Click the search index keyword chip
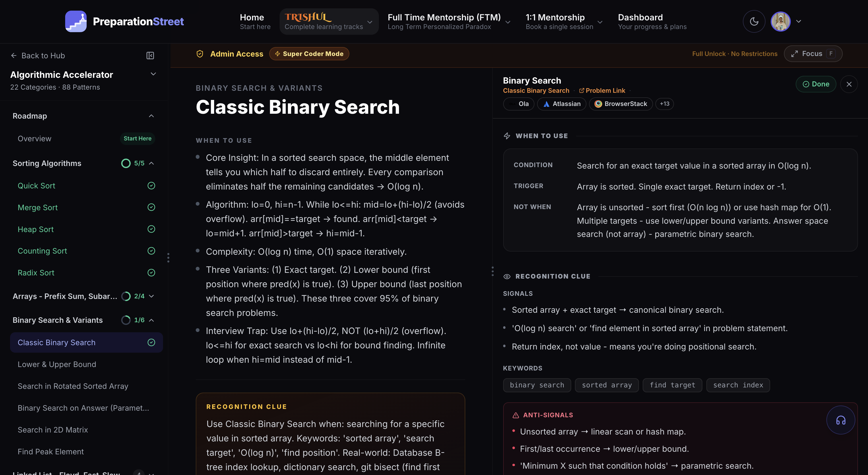Image resolution: width=868 pixels, height=475 pixels. pyautogui.click(x=738, y=385)
